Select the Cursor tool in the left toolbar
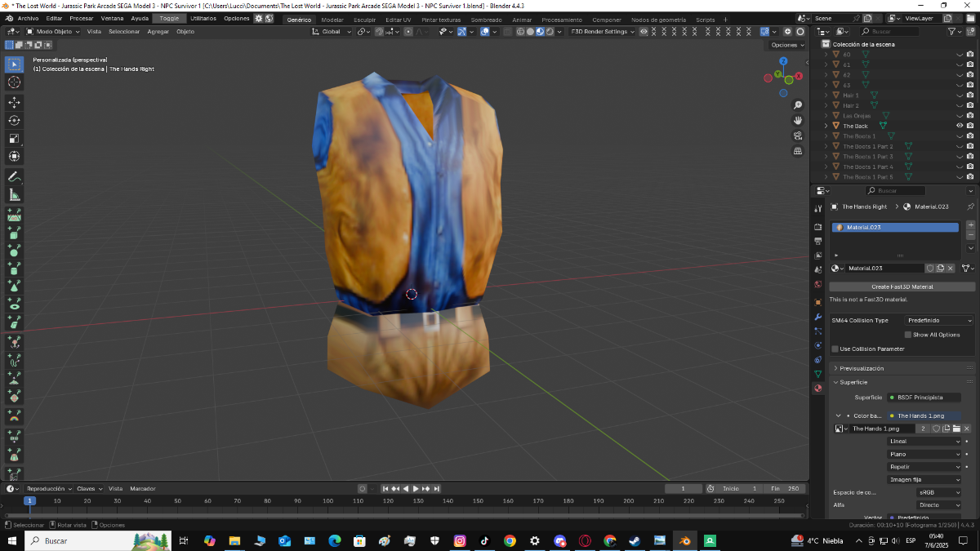The image size is (980, 551). [x=14, y=82]
